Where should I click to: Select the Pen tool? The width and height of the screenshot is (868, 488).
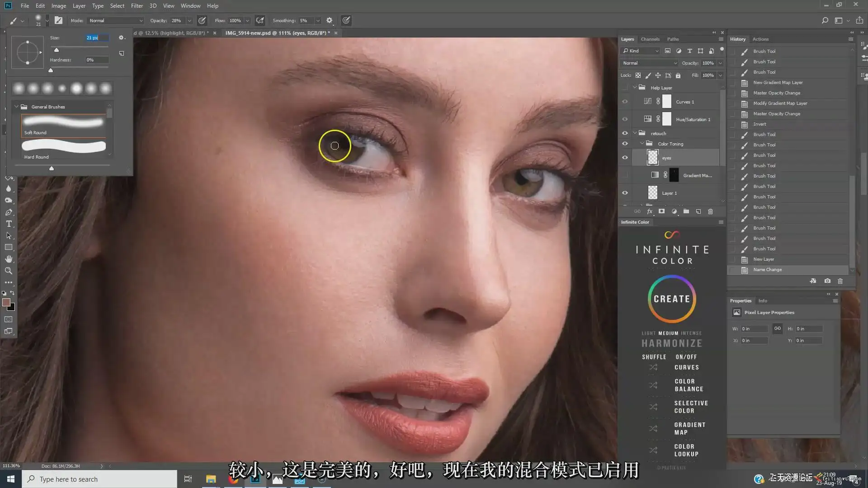[9, 212]
